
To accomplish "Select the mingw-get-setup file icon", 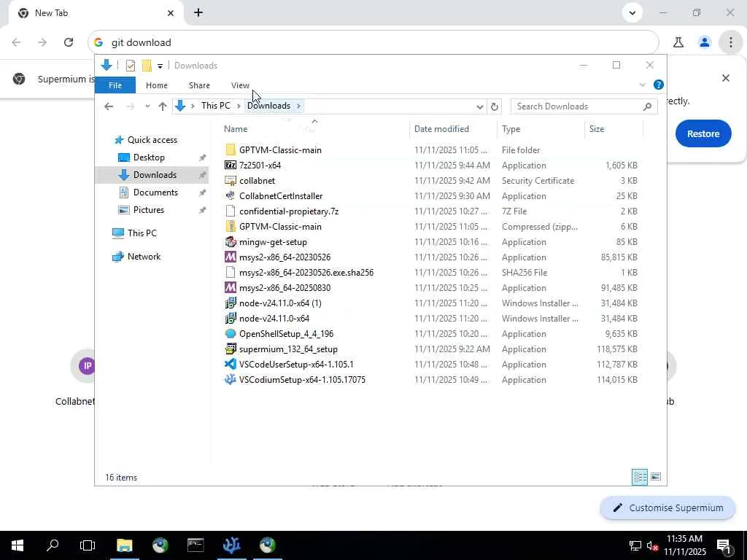I will [230, 242].
